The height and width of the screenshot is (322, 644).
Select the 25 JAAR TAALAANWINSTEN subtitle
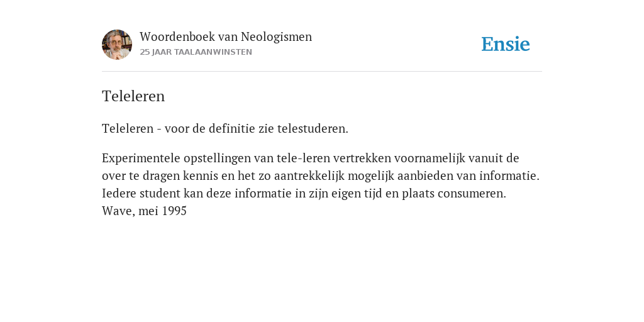196,52
